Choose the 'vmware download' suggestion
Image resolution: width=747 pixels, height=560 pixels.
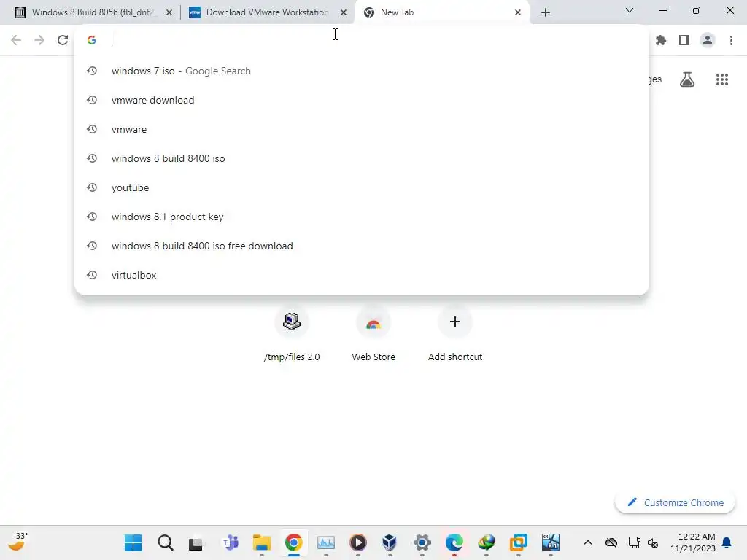362,100
